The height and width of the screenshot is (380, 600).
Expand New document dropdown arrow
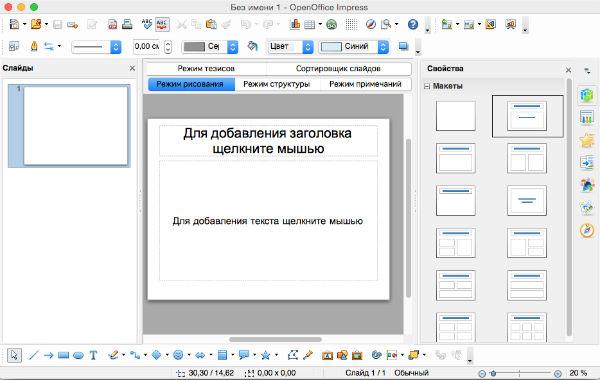pos(24,24)
